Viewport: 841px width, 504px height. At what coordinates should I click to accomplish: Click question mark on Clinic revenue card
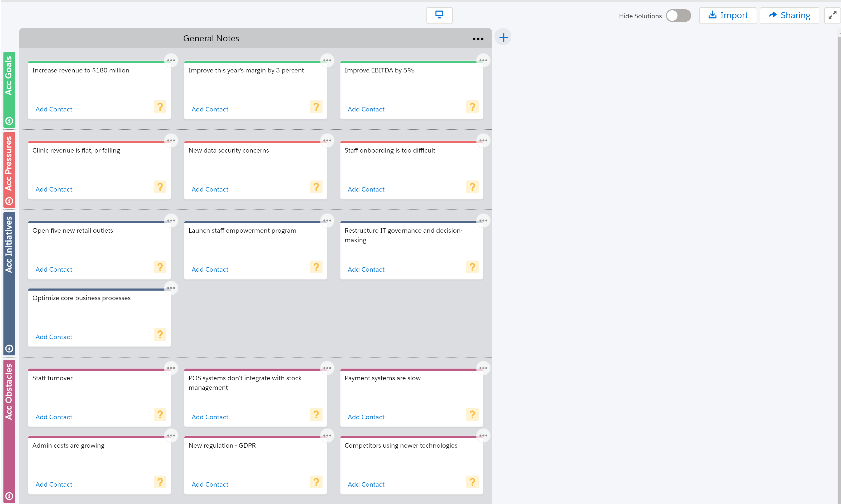click(x=160, y=187)
